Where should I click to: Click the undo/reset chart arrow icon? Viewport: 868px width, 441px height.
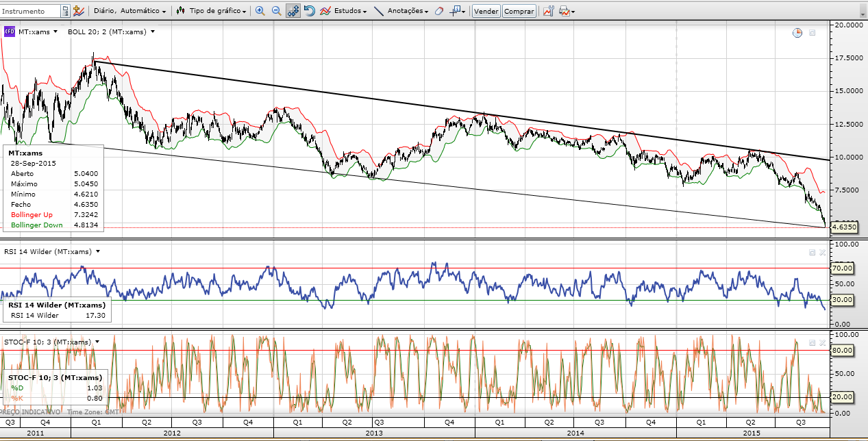click(309, 12)
